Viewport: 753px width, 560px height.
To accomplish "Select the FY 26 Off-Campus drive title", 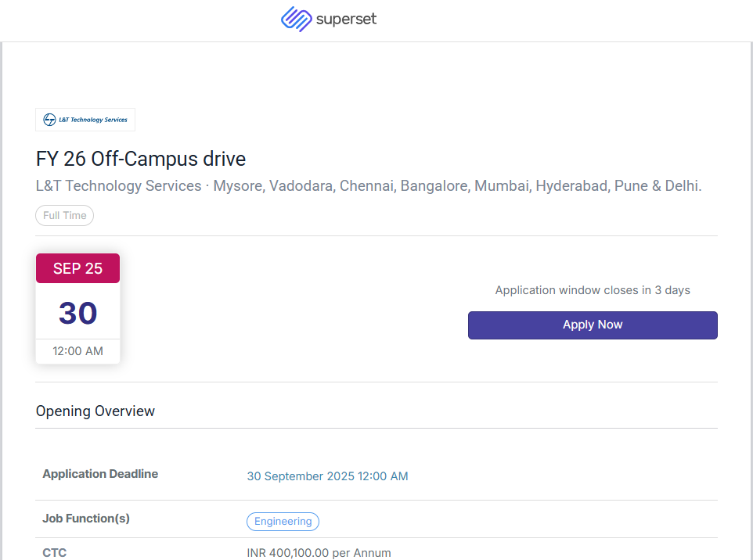I will (141, 160).
